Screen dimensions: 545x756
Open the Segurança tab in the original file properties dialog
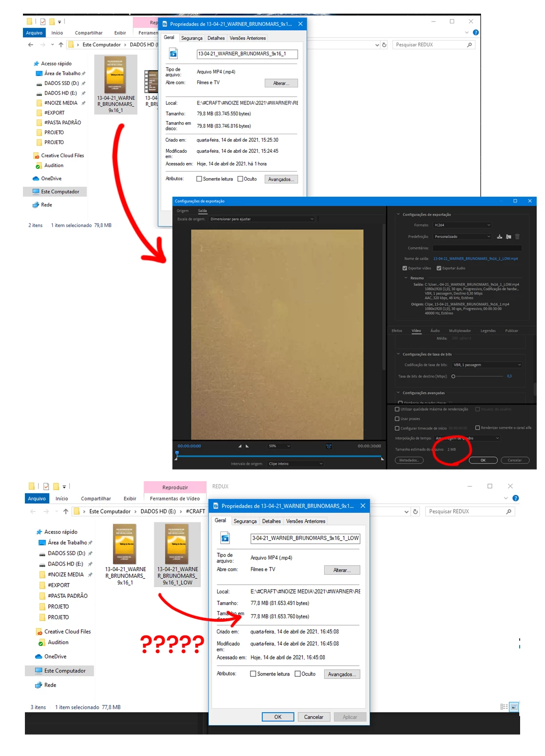click(x=192, y=38)
